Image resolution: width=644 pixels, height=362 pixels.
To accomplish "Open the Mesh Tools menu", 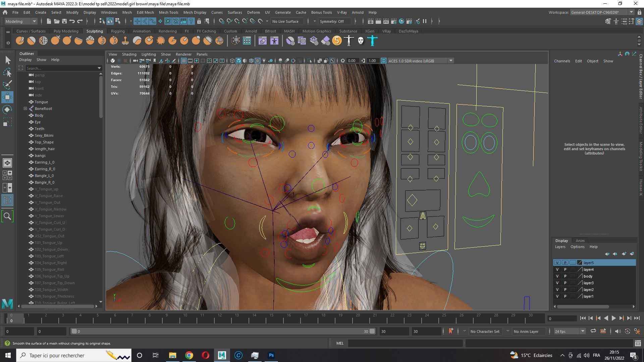I will pos(168,12).
